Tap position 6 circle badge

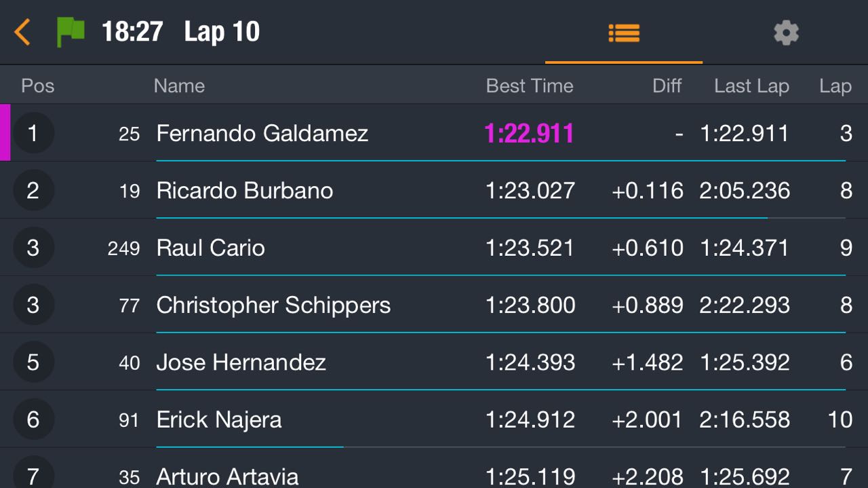(x=33, y=419)
